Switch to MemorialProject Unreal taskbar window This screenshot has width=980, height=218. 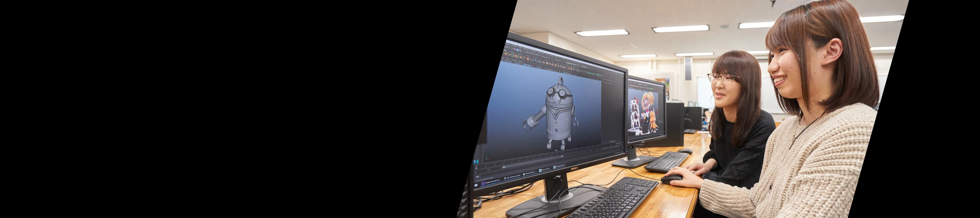tap(531, 173)
